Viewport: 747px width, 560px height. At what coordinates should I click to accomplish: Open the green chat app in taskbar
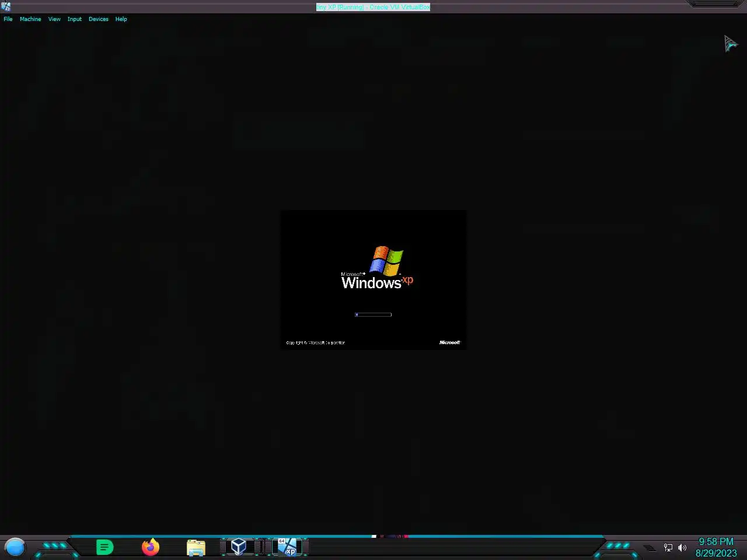[x=104, y=547]
